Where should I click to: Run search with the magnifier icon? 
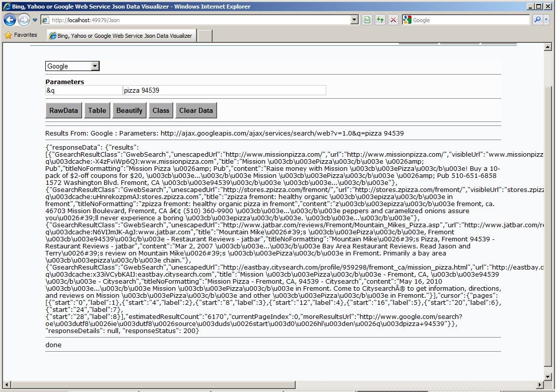[x=537, y=20]
